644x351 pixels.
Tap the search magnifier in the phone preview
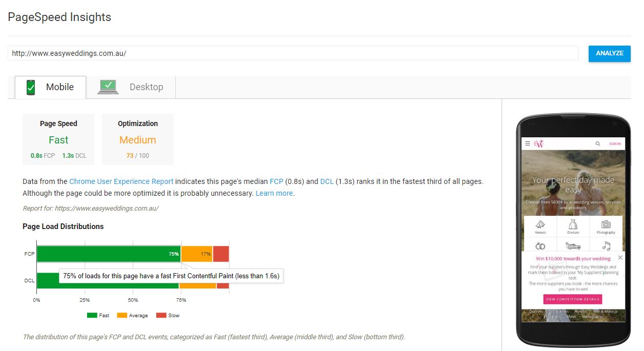coord(597,144)
